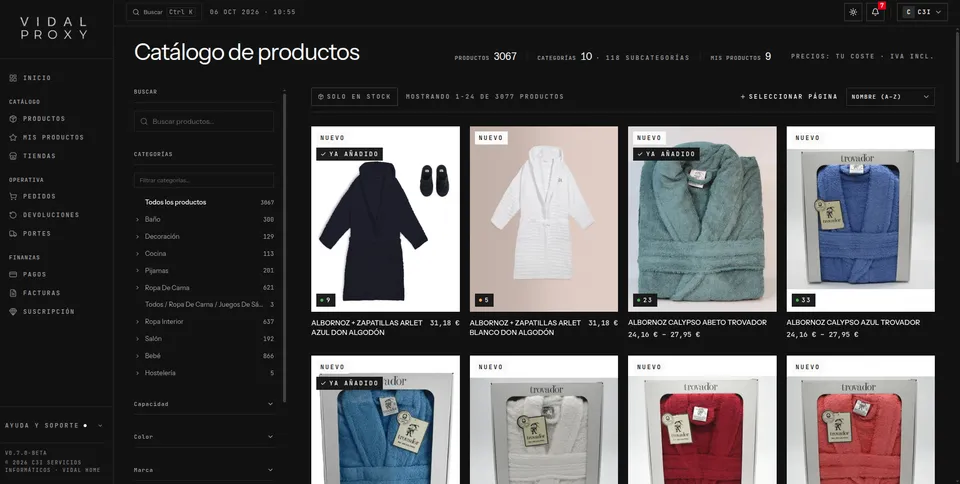
Task: Click the top Buscar Ctrl K search box
Action: 163,12
